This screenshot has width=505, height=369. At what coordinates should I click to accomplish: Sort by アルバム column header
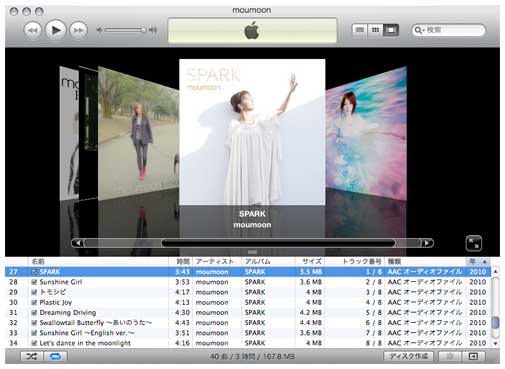pos(268,261)
